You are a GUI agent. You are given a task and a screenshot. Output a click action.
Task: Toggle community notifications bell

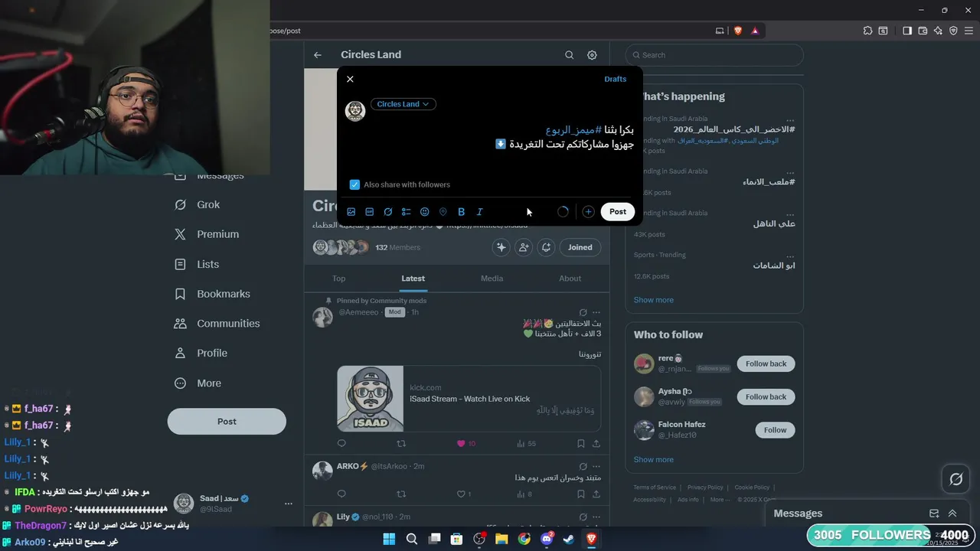click(546, 247)
